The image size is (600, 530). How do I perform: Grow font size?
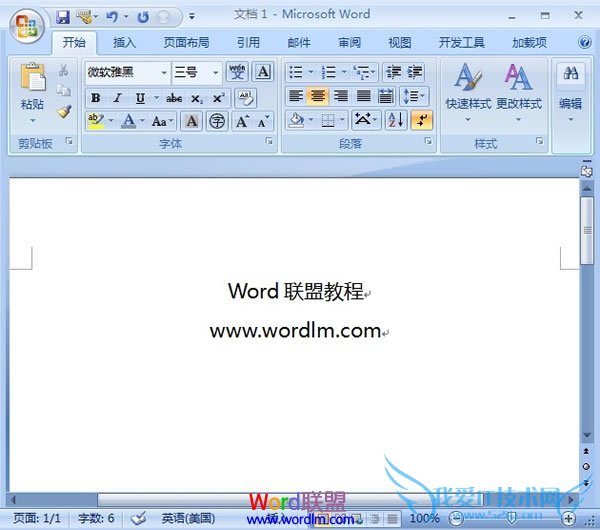242,122
